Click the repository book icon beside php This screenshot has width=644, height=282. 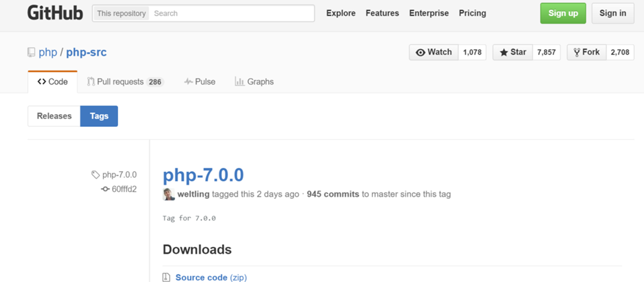pos(32,52)
